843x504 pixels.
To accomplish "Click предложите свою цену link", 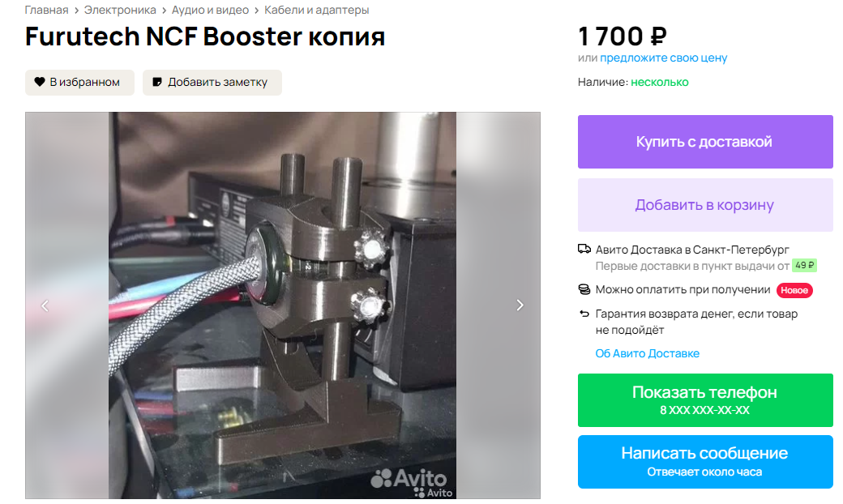I will point(663,58).
